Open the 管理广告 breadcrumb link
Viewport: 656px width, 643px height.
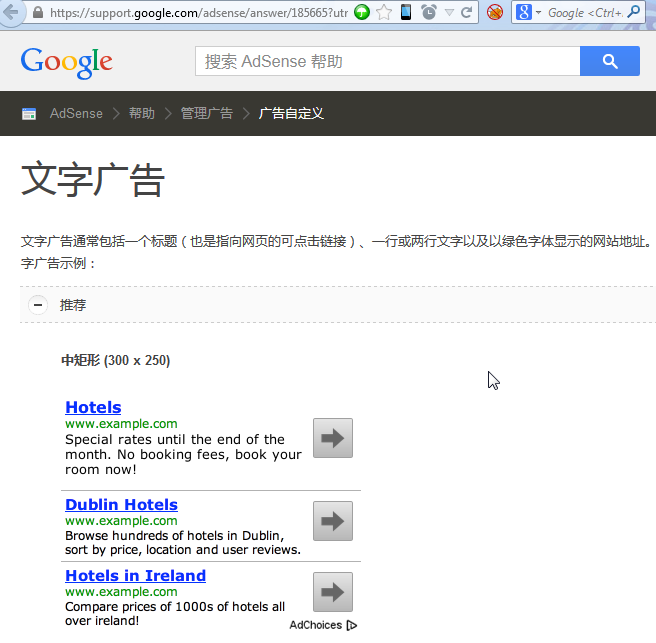click(206, 113)
